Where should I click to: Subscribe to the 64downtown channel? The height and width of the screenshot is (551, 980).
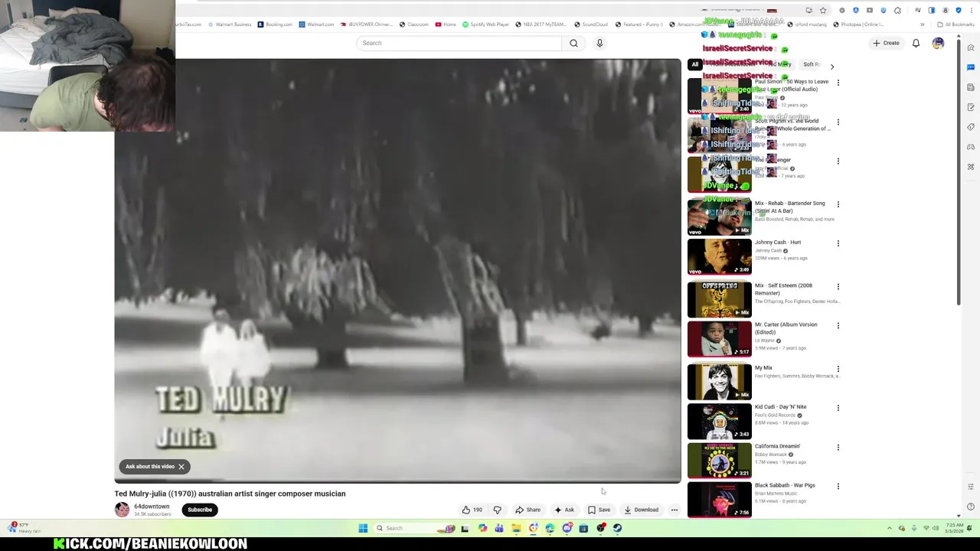(200, 510)
